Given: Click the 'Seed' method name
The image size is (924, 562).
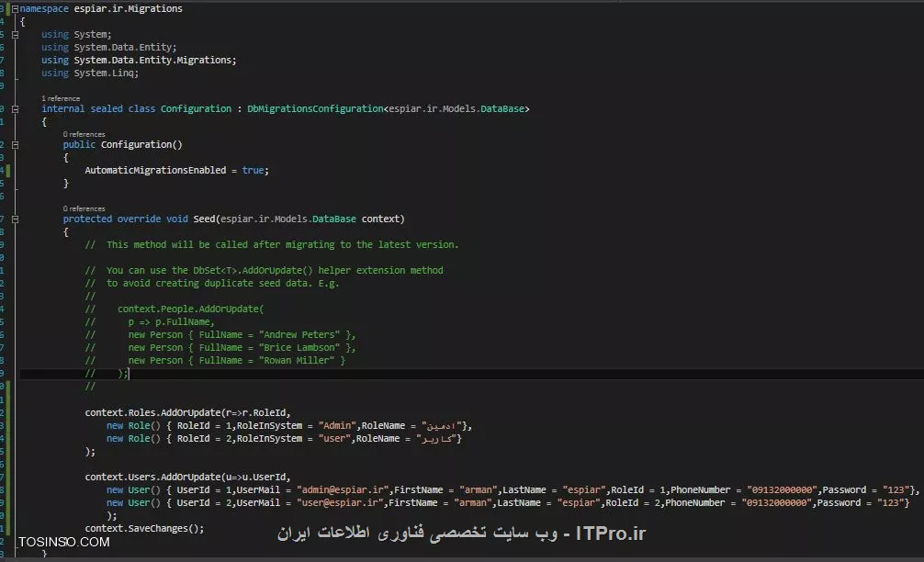Looking at the screenshot, I should coord(204,219).
